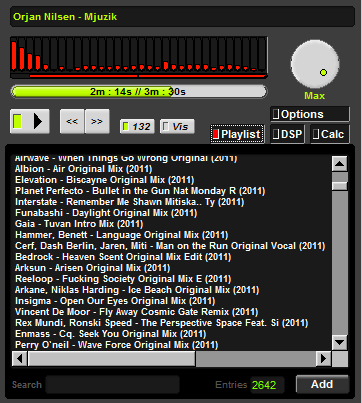362x403 pixels.
Task: Select Arksun - Arisen Original Mix entry
Action: tap(92, 268)
